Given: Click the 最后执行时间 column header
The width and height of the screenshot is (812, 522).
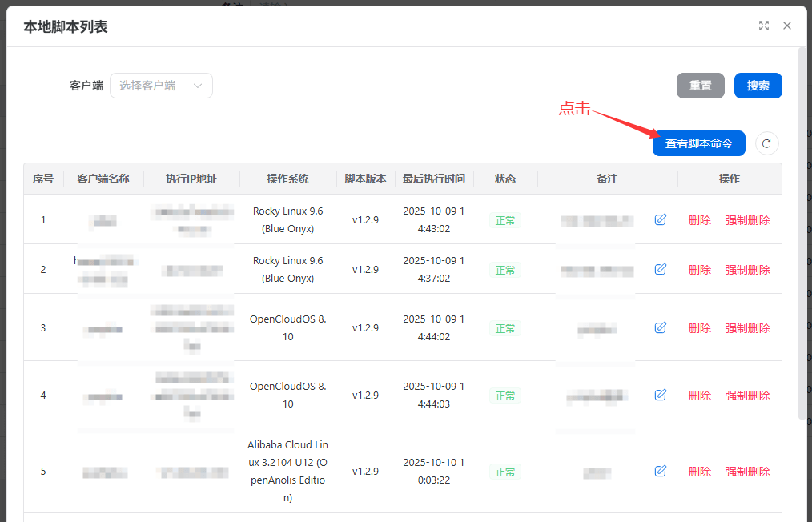Looking at the screenshot, I should 433,179.
